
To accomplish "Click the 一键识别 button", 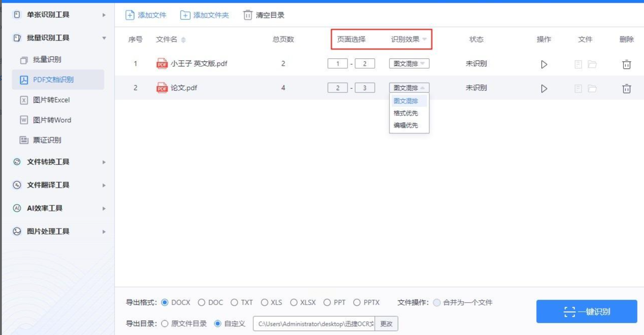I will [587, 311].
